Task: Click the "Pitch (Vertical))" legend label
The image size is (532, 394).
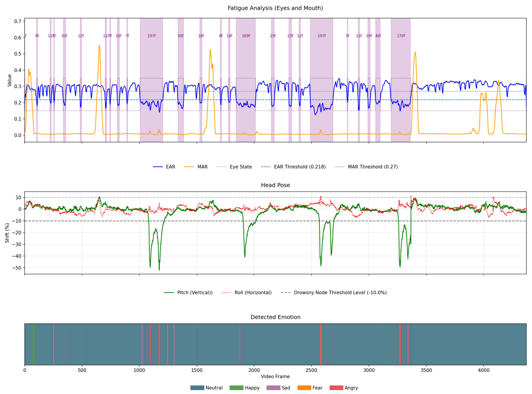Action: [195, 293]
